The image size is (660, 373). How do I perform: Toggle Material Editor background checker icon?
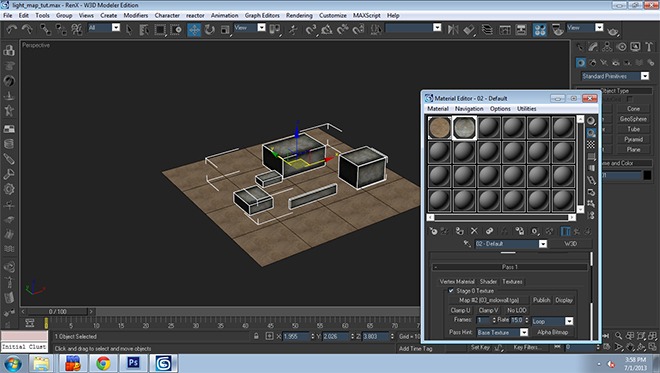click(x=591, y=144)
